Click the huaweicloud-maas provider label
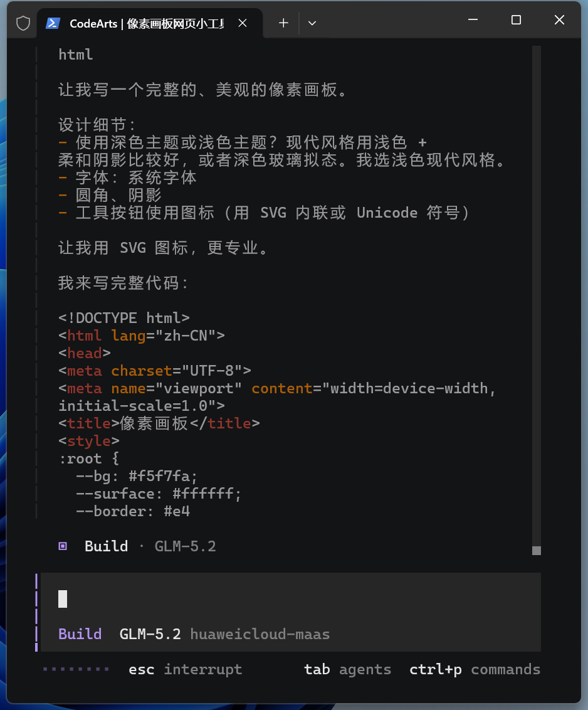Viewport: 588px width, 710px height. pos(260,634)
